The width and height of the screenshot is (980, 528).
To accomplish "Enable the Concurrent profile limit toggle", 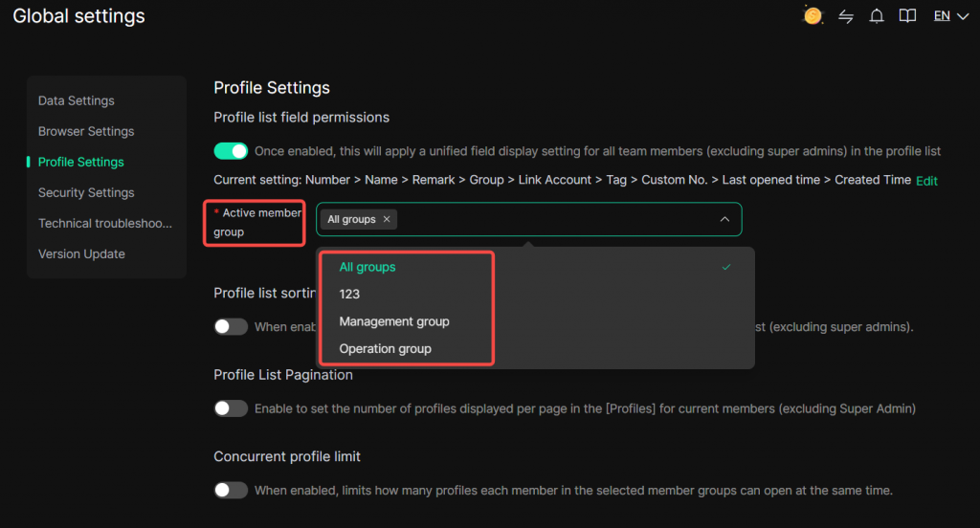I will 231,491.
